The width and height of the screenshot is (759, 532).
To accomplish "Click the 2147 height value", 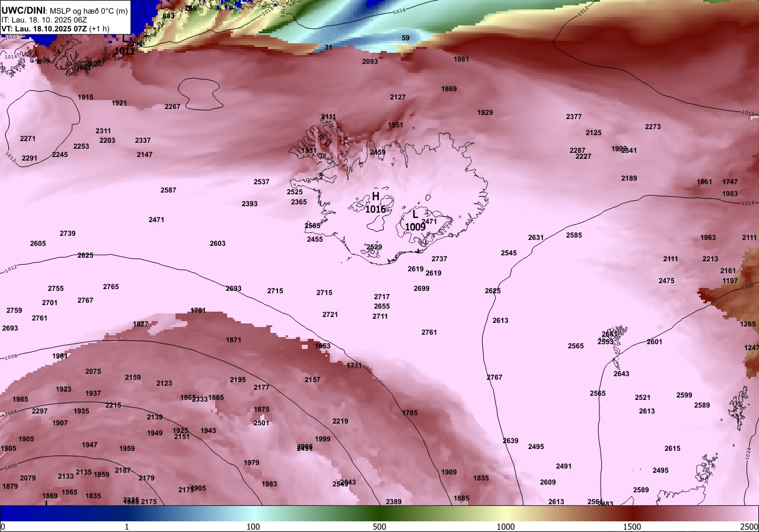I will (145, 155).
